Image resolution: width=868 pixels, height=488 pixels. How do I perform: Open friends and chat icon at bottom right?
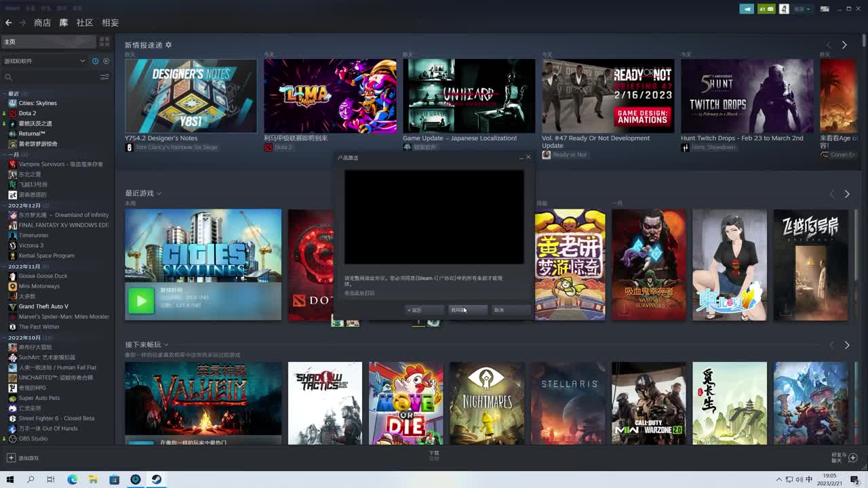853,458
